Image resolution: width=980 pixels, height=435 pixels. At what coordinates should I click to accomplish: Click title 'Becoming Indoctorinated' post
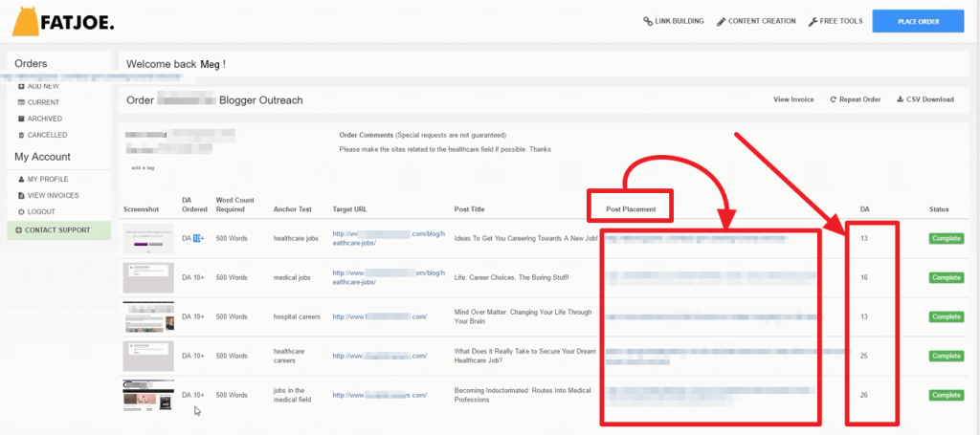tap(523, 395)
